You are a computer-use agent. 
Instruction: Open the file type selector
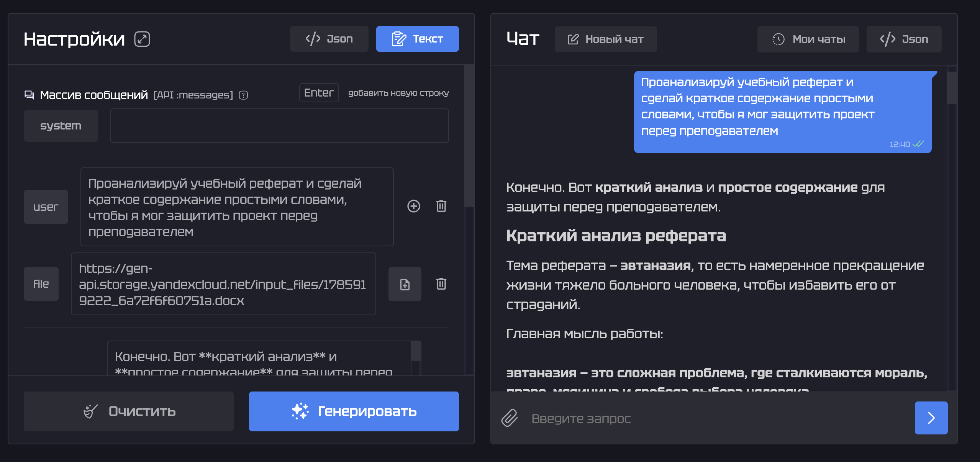(41, 284)
